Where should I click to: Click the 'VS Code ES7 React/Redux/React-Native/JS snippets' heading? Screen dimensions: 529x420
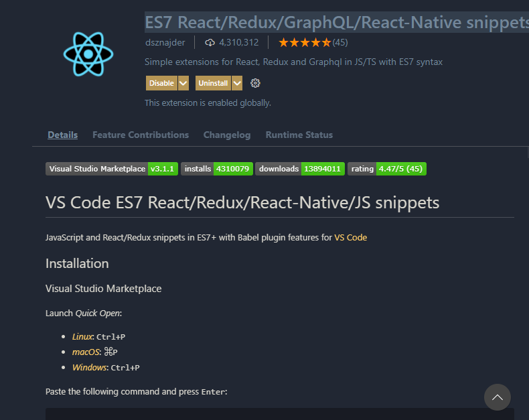point(242,202)
